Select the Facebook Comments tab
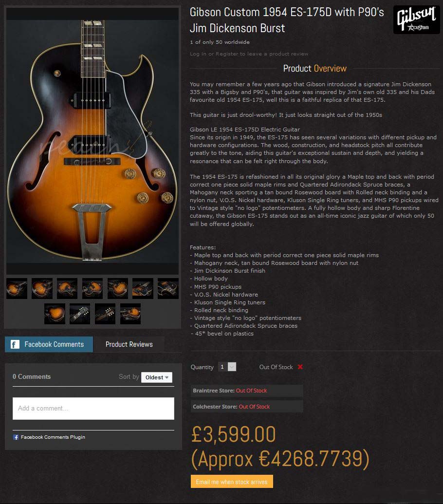 (x=49, y=344)
